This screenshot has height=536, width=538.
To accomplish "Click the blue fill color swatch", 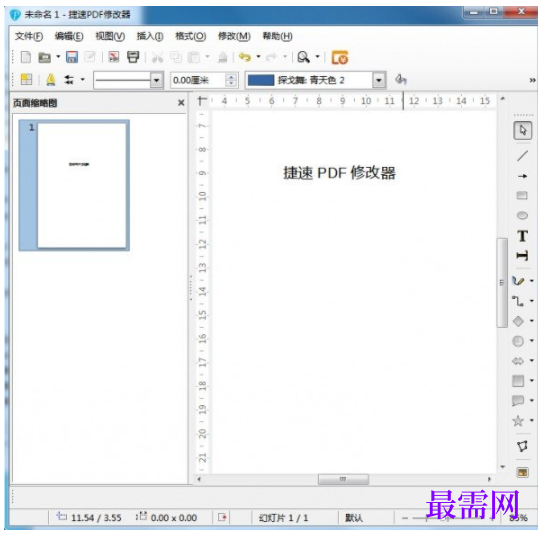I will (261, 80).
